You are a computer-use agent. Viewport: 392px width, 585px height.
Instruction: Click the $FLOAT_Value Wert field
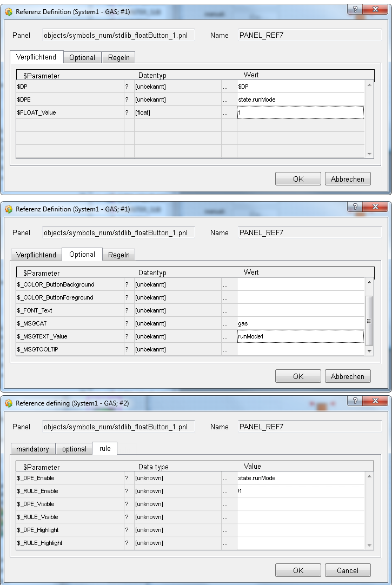pos(301,112)
